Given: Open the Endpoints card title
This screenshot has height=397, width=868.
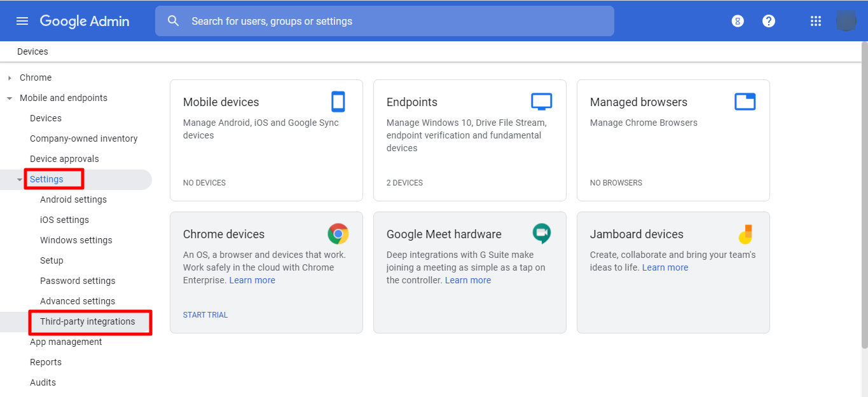Looking at the screenshot, I should [412, 102].
